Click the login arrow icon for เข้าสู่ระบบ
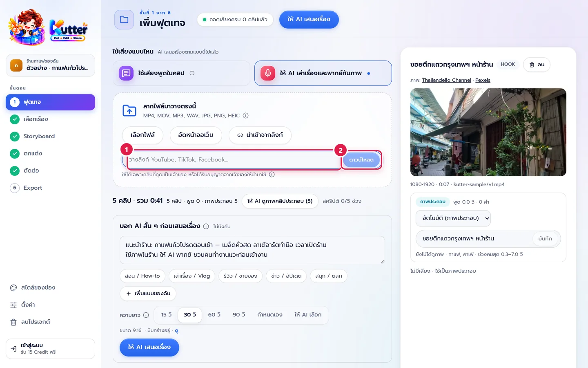 pyautogui.click(x=13, y=349)
